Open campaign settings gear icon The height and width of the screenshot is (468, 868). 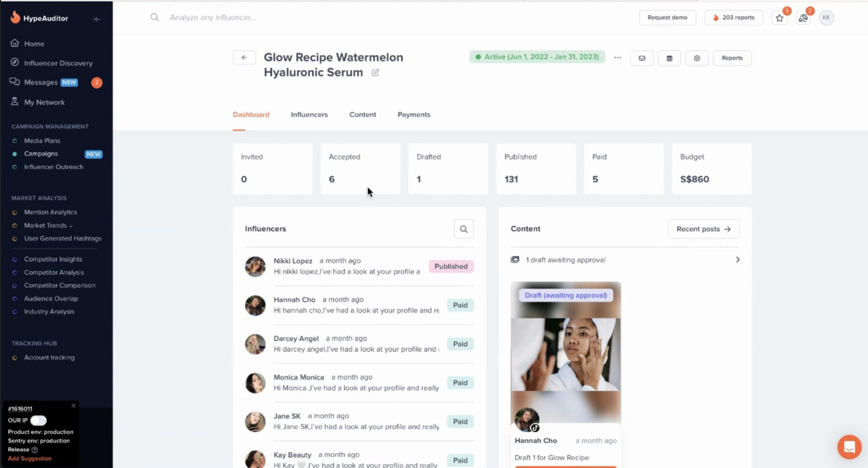(697, 58)
